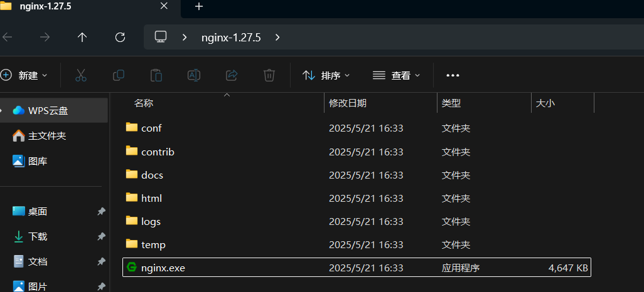Close the nginx-1.27.5 tab
The width and height of the screenshot is (644, 292).
click(x=164, y=6)
